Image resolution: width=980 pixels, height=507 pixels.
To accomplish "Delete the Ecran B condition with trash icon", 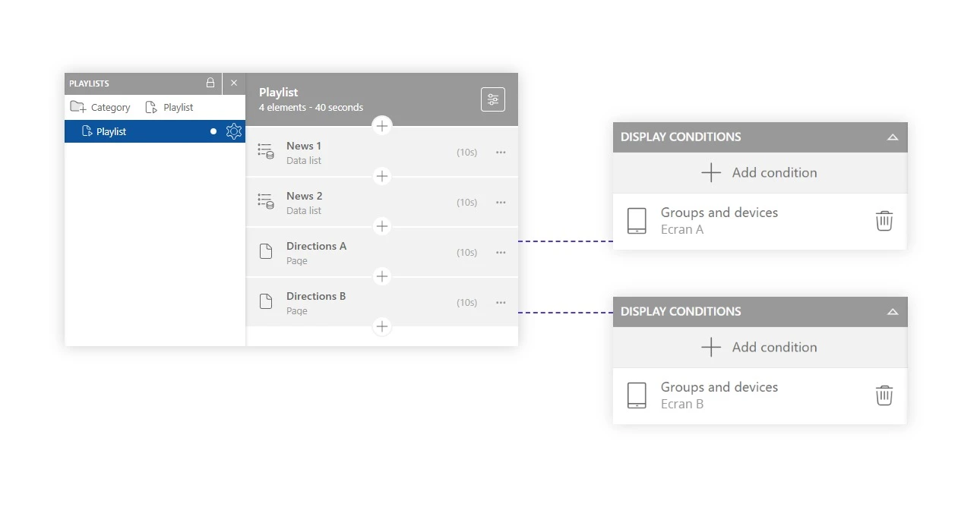I will click(x=884, y=395).
